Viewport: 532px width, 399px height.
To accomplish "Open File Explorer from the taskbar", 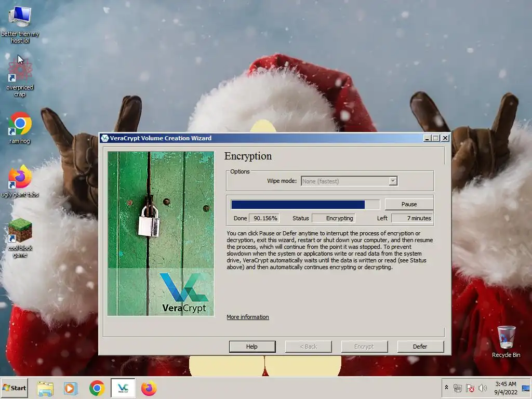I will pos(45,388).
